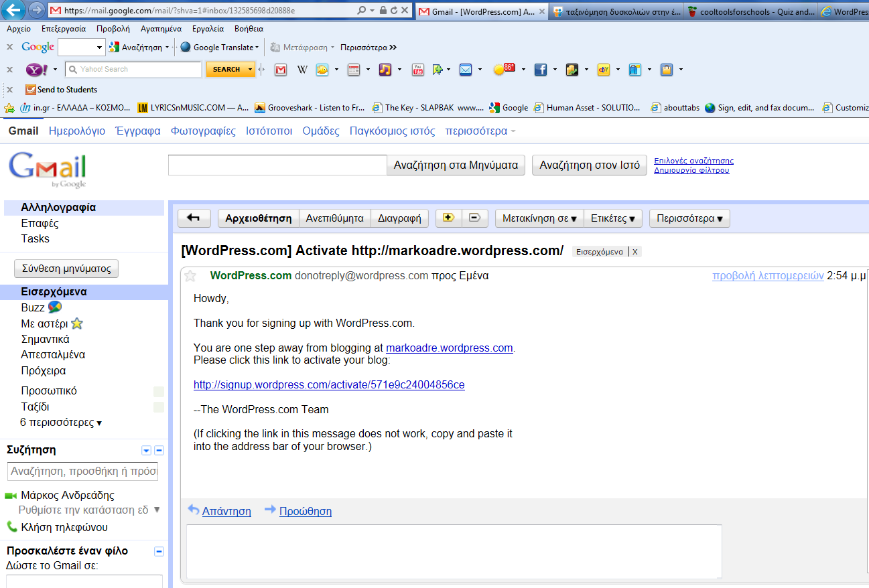Click the Yahoo! logo button
Image resolution: width=869 pixels, height=588 pixels.
(x=36, y=69)
